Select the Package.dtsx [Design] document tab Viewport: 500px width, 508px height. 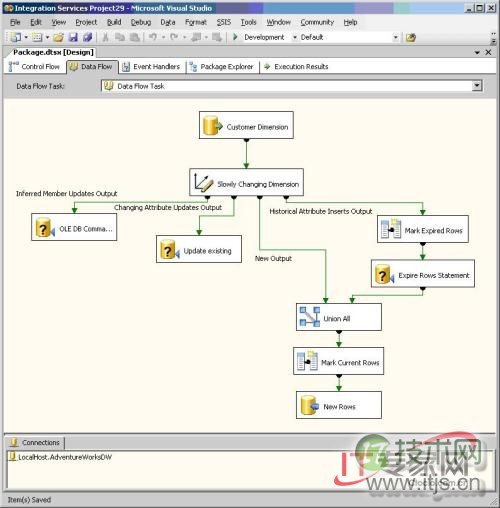click(x=53, y=52)
